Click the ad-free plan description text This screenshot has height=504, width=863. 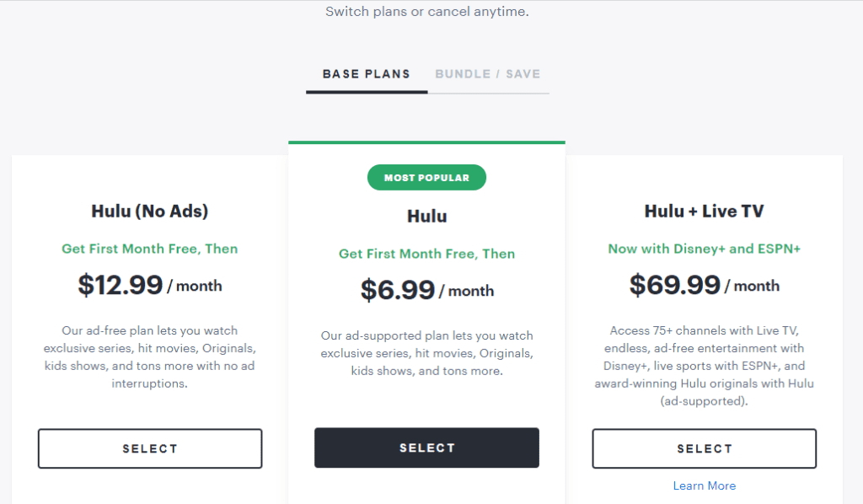pos(150,357)
